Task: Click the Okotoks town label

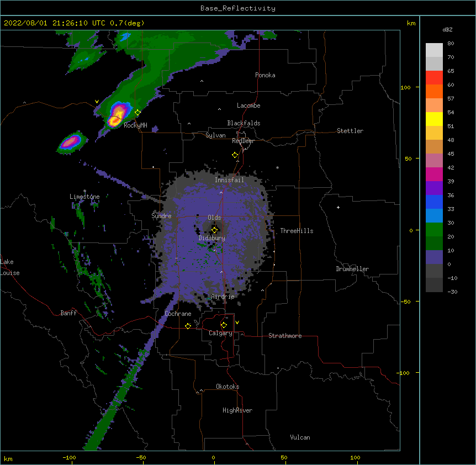Action: coord(228,387)
